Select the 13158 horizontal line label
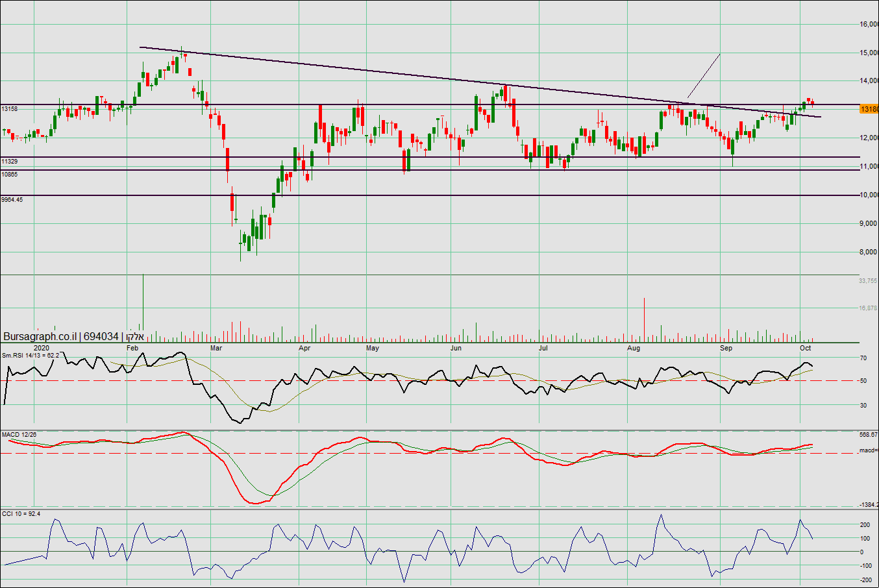Viewport: 879px width, 588px height. pos(10,109)
